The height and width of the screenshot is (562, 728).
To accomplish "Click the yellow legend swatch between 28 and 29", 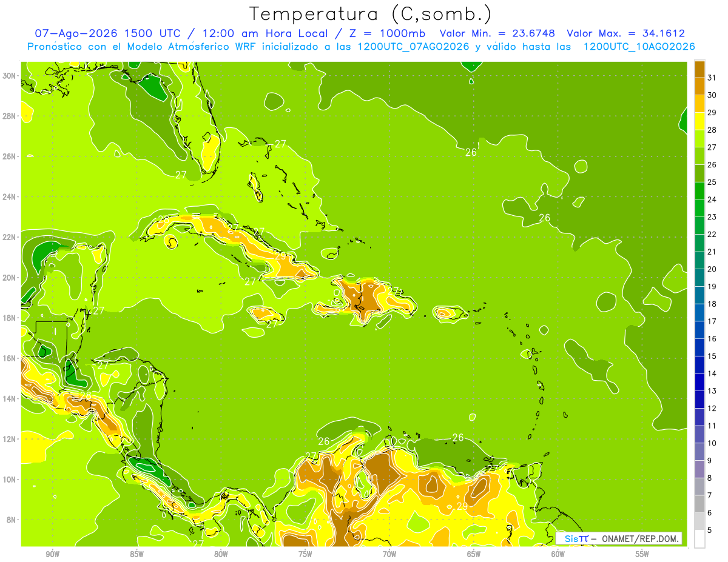I will click(x=699, y=121).
